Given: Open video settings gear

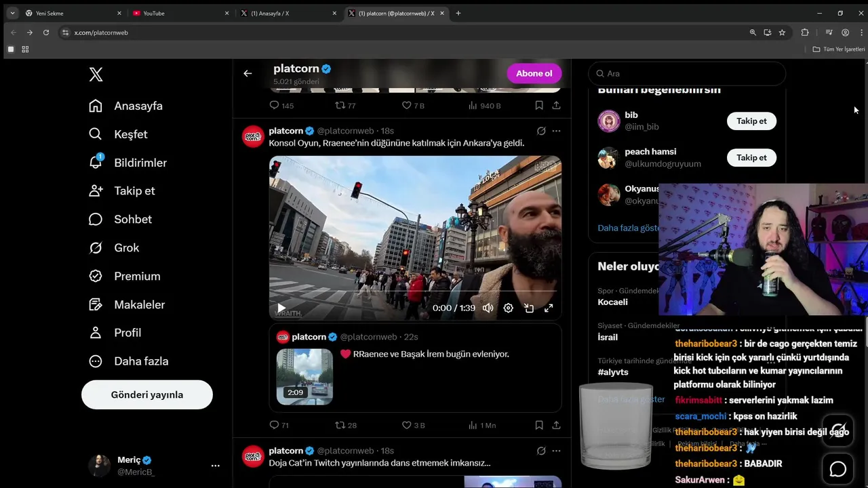Looking at the screenshot, I should point(508,308).
